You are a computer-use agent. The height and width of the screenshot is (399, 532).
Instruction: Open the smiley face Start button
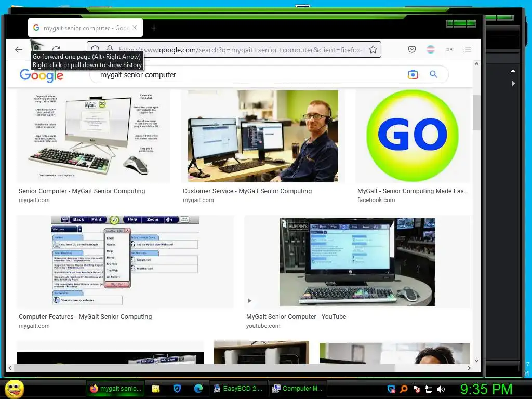(x=14, y=389)
